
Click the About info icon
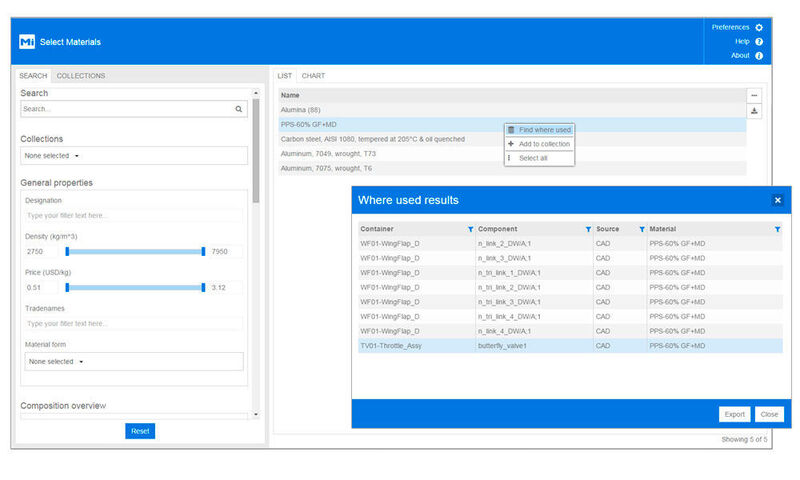tap(759, 56)
